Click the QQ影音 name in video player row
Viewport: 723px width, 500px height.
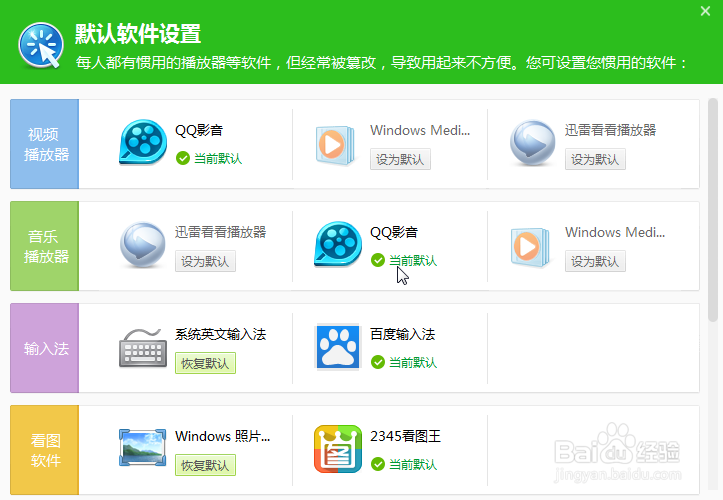(199, 131)
